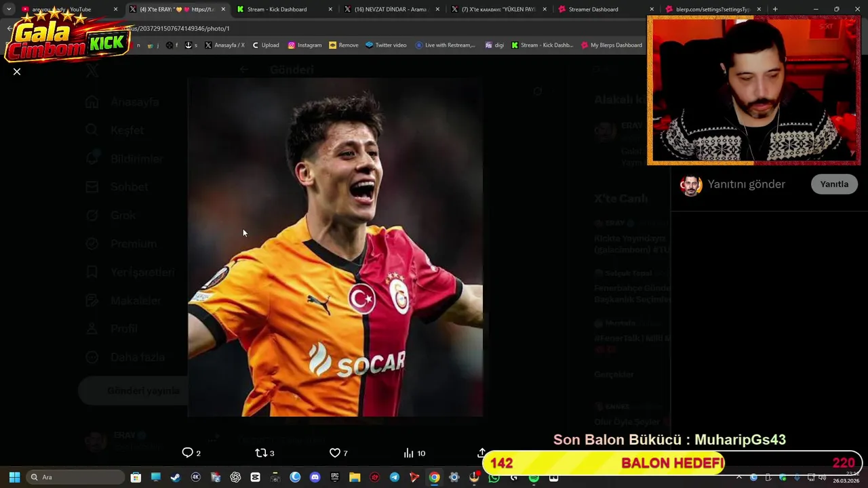Open Epic Games Launcher from the taskbar
Image resolution: width=868 pixels, height=488 pixels.
[335, 477]
